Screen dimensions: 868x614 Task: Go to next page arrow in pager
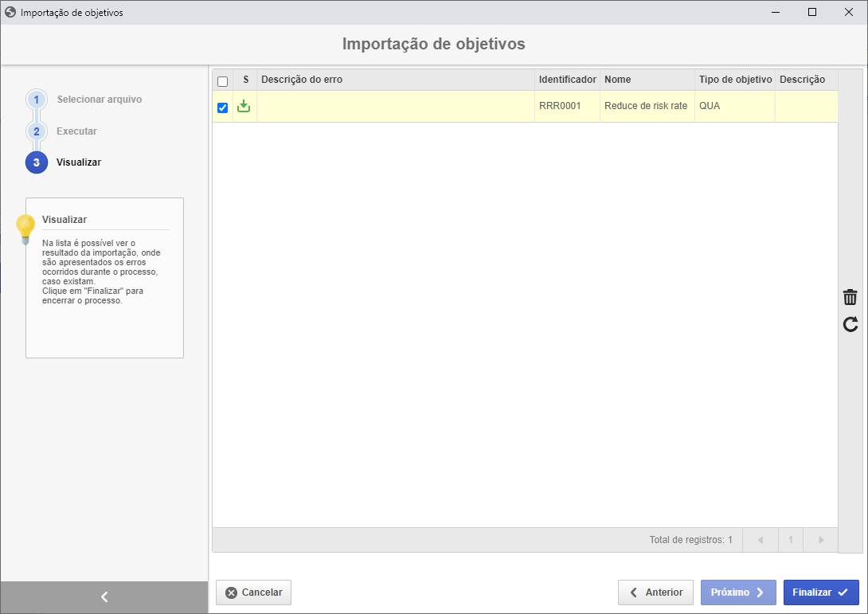821,540
